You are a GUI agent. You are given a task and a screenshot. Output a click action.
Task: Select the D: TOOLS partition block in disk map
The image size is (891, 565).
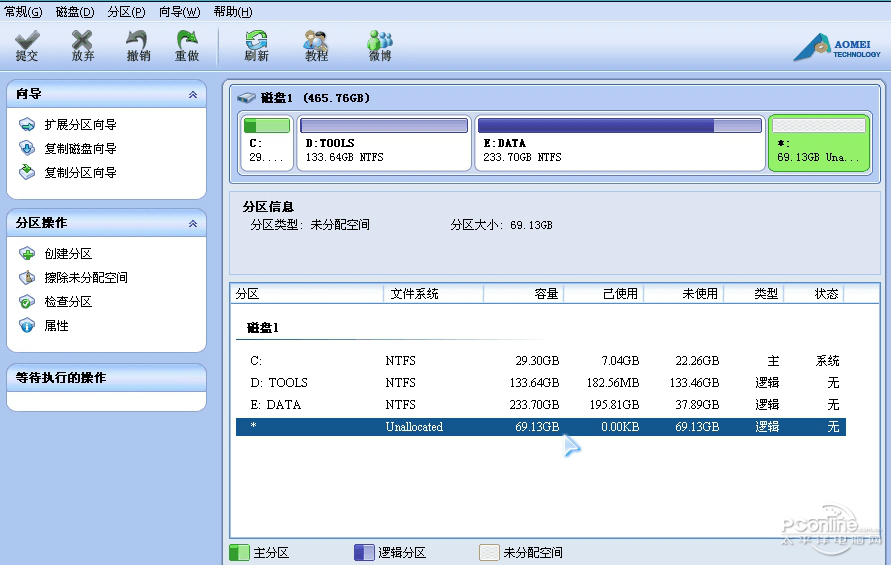385,142
